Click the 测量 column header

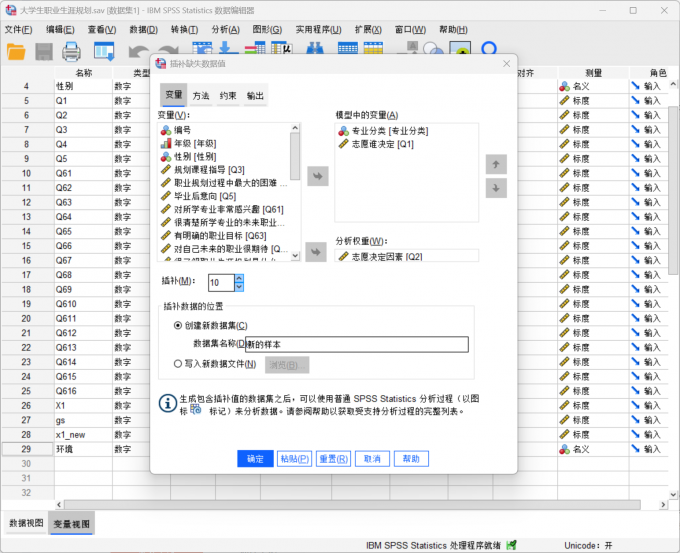(593, 73)
